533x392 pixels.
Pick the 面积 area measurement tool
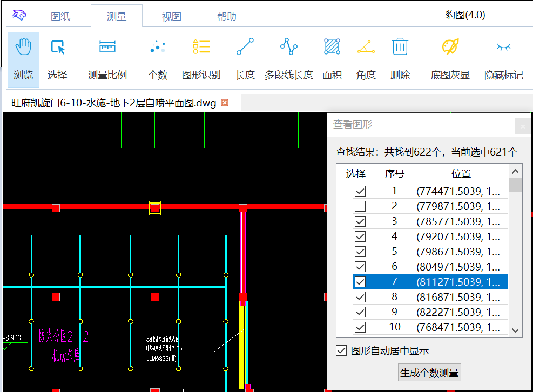(332, 60)
